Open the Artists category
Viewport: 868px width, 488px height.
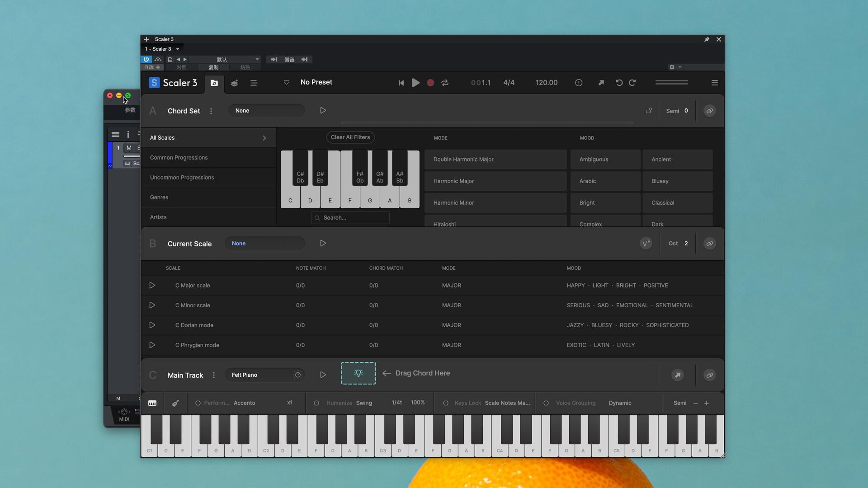[x=209, y=217]
